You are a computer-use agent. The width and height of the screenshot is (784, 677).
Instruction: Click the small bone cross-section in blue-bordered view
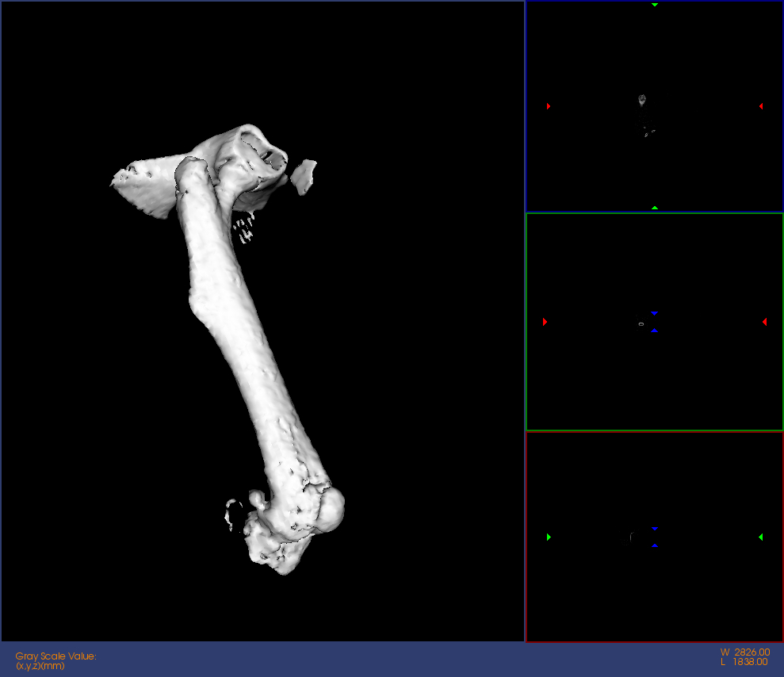pos(642,100)
